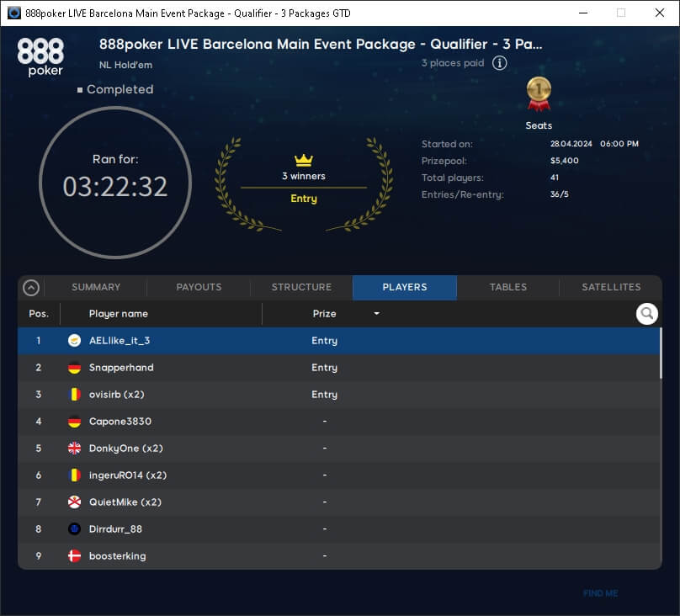Select player ingeruRO14 (x2) row
The image size is (680, 616).
coord(339,475)
